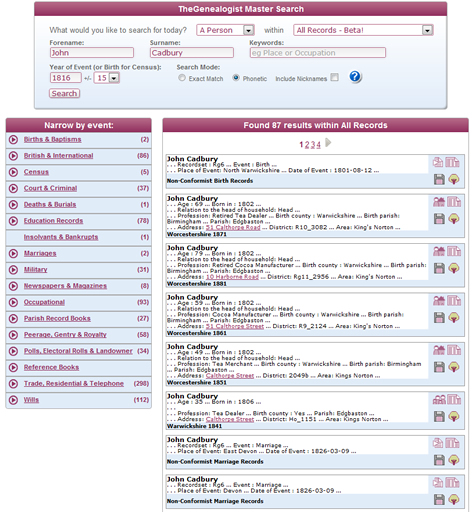Open the Peerage, Gentry & Royalty link
The image size is (475, 512).
tap(65, 335)
